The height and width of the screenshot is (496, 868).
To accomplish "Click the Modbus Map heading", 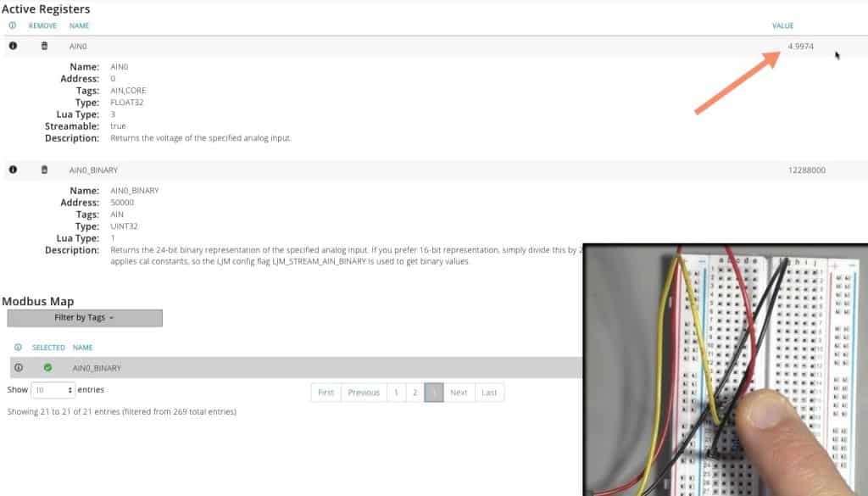I will (x=37, y=302).
